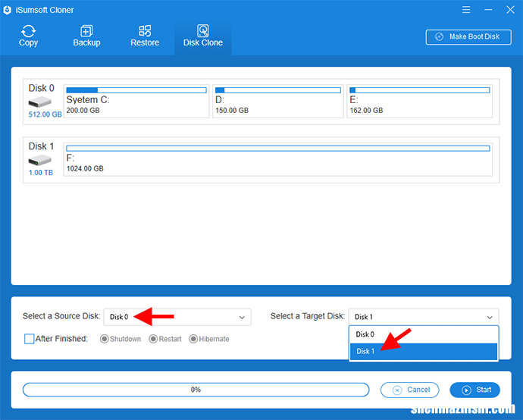The height and width of the screenshot is (420, 523).
Task: Click the Select a Source Disk label
Action: pos(61,316)
